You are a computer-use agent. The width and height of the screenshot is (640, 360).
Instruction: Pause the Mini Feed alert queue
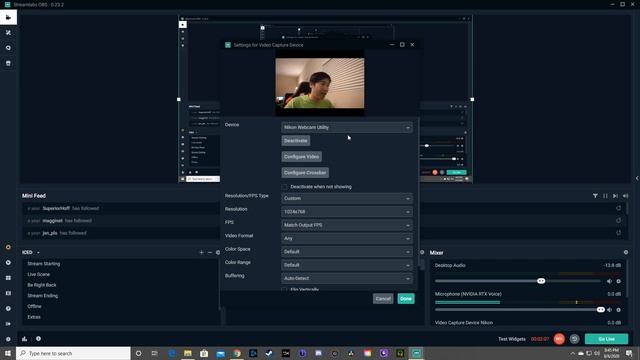[605, 196]
